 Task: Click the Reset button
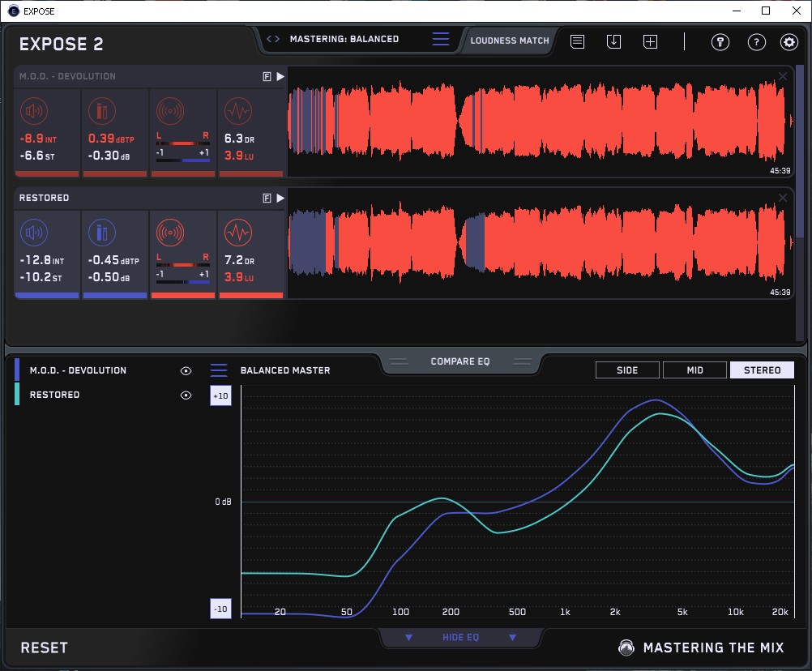44,647
